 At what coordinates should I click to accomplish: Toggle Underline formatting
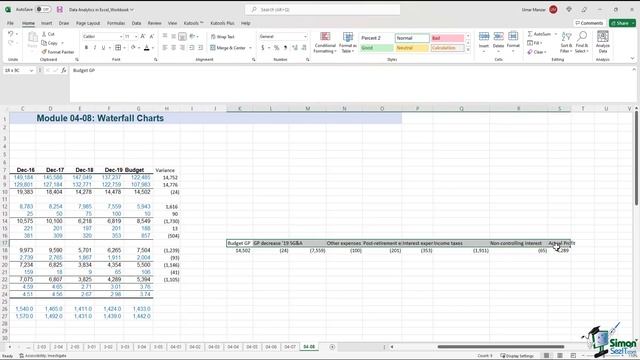pos(103,48)
